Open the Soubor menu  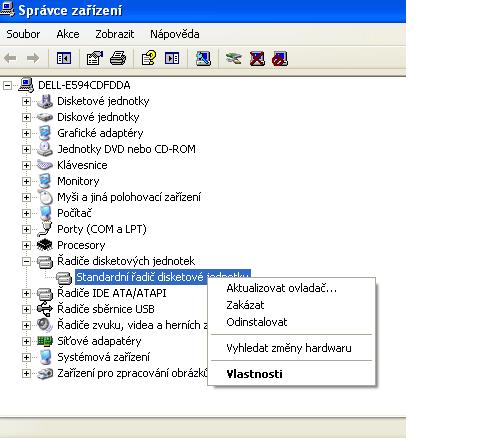tap(23, 34)
